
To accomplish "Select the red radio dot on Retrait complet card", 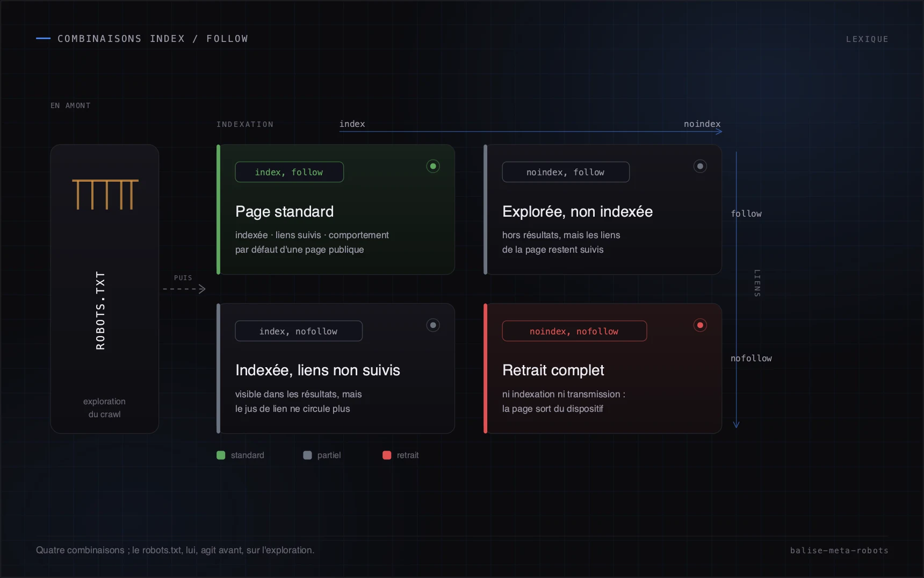I will tap(700, 325).
